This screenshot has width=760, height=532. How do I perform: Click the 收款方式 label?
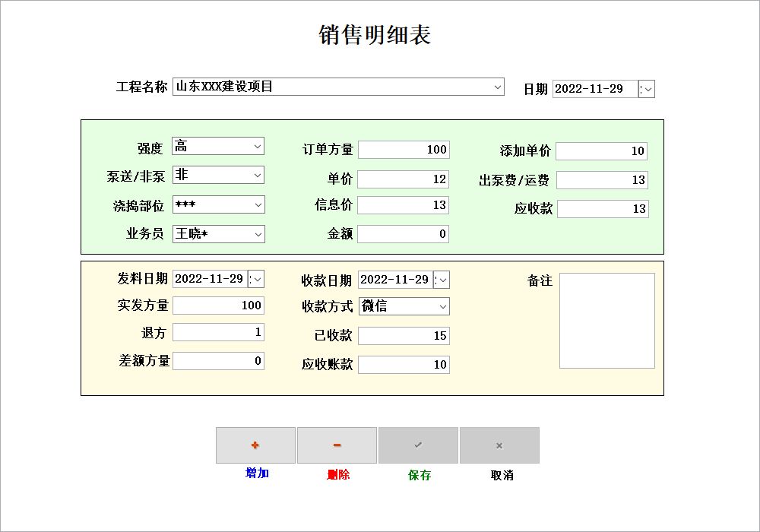[327, 306]
